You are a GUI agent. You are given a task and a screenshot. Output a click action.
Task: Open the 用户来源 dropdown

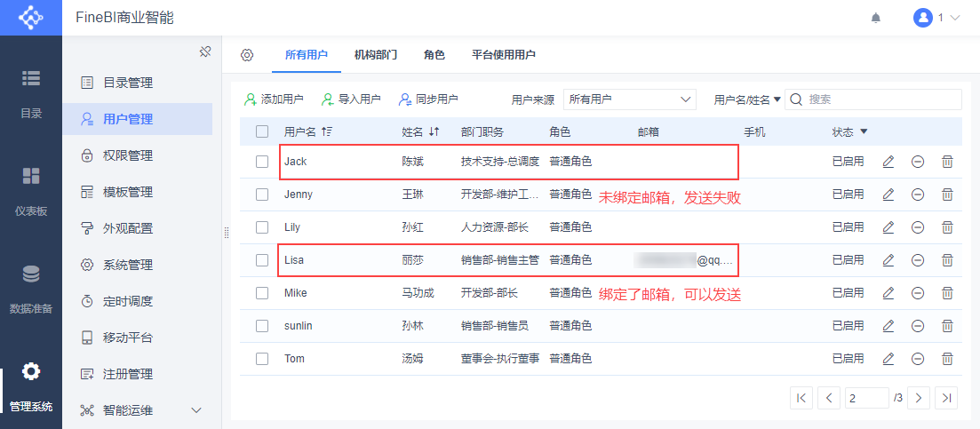[629, 99]
